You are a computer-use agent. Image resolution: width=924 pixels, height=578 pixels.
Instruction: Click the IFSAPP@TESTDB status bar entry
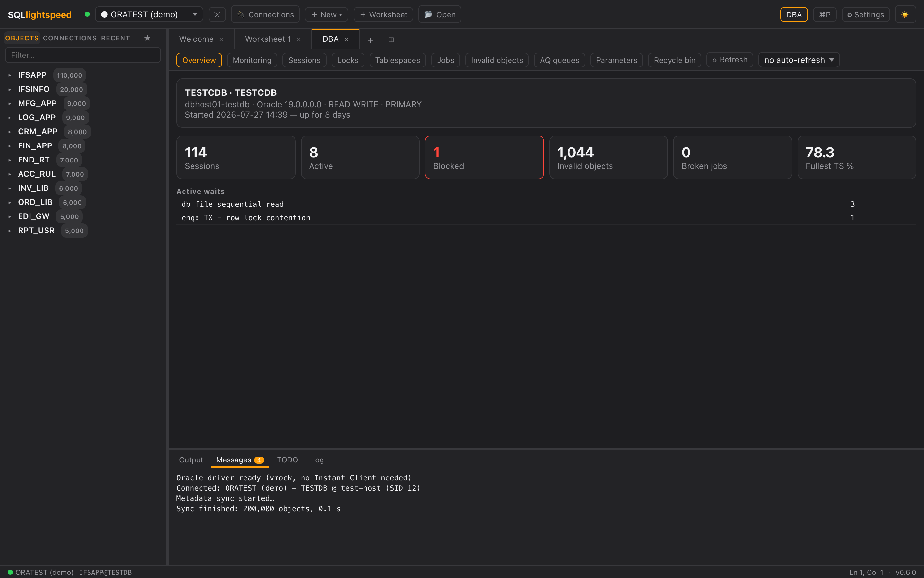click(x=105, y=572)
